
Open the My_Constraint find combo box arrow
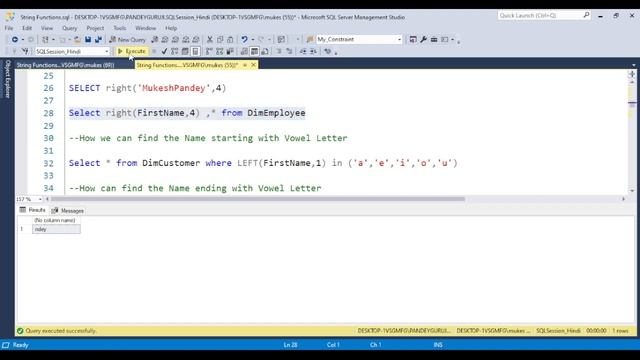tap(399, 40)
